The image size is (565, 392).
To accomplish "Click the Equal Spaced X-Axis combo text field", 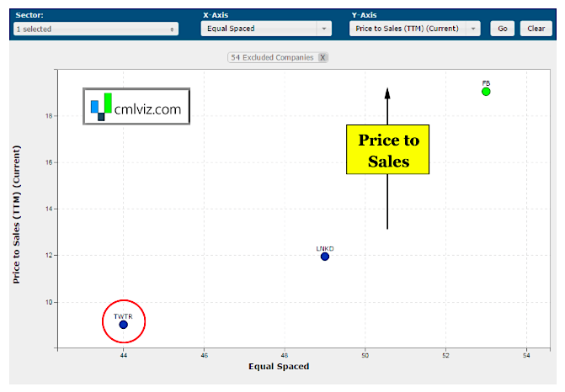I will 259,29.
